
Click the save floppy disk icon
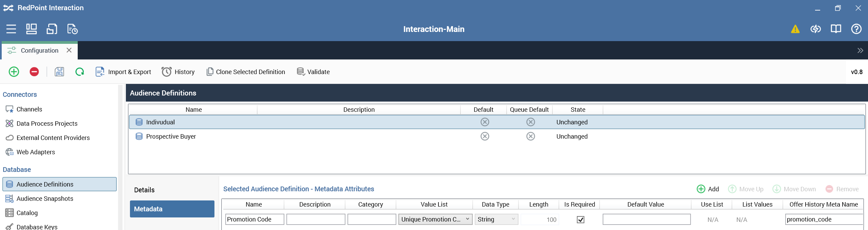pyautogui.click(x=59, y=72)
